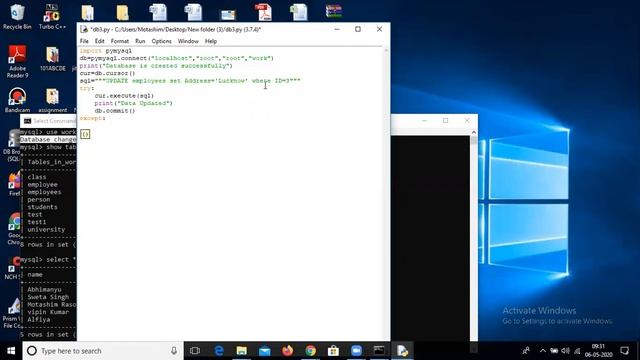
Task: Click the IDLE editor vertical scrollbar
Action: coord(386,194)
